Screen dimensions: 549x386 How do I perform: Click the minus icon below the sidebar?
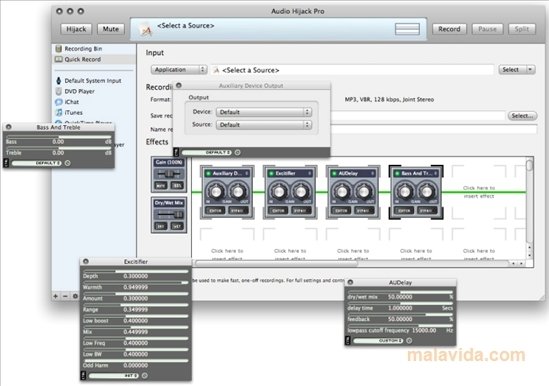(x=65, y=296)
